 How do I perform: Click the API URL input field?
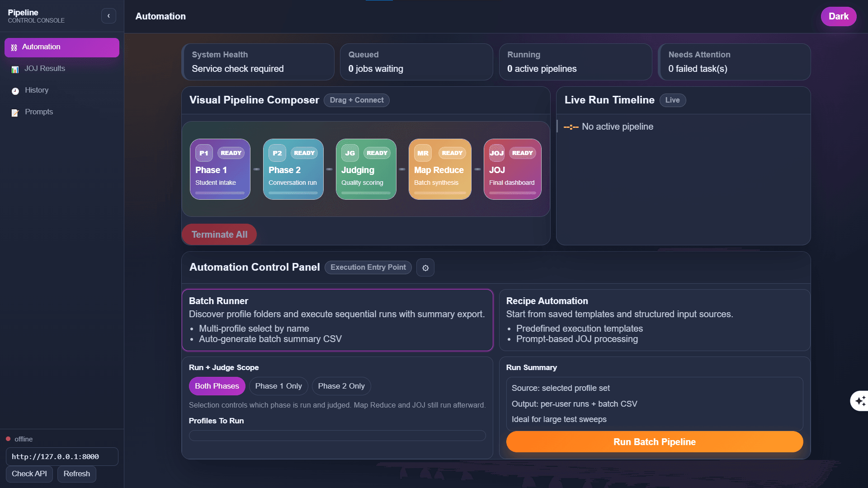62,457
